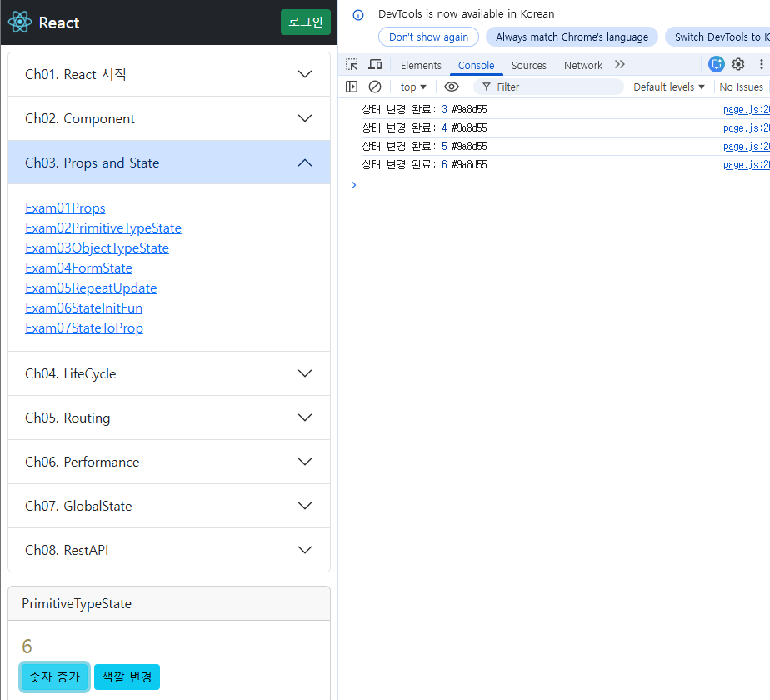Click the PrimitiveTypeState card header
Viewport: 770px width, 700px height.
tap(169, 603)
